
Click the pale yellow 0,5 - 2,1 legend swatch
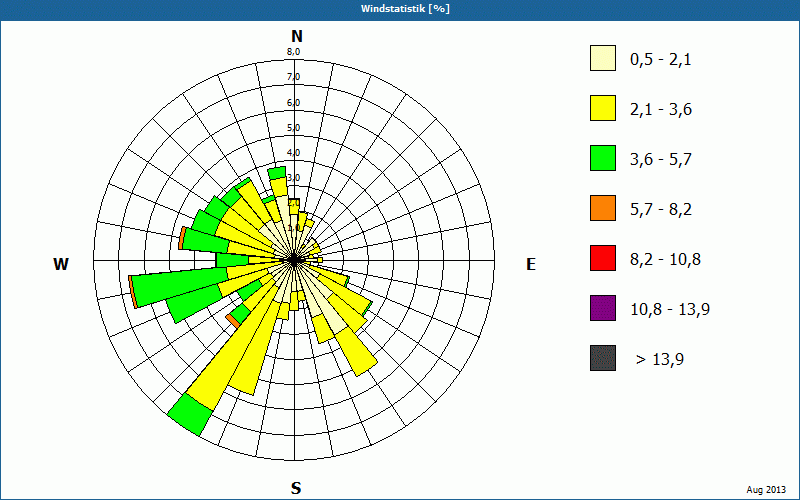603,58
